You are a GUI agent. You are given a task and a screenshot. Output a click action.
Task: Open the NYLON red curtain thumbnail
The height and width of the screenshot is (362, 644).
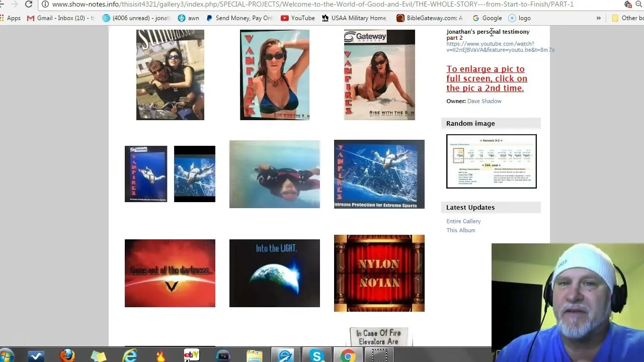pyautogui.click(x=379, y=273)
